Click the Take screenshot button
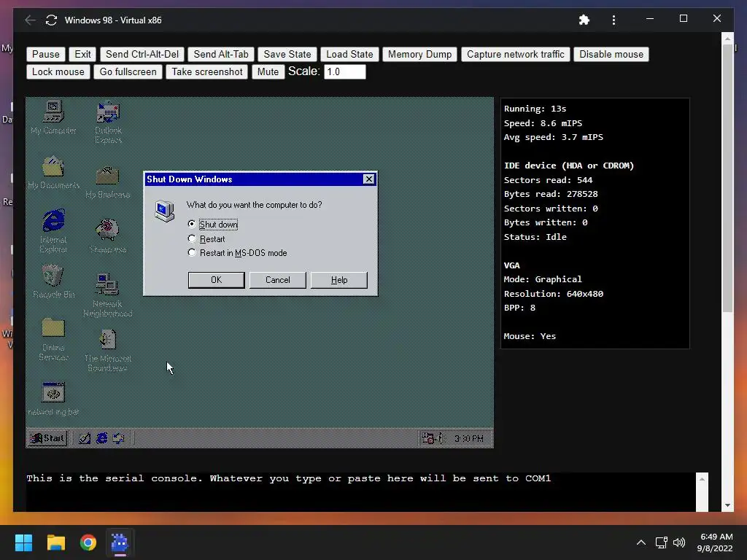Viewport: 747px width, 560px height. 206,72
